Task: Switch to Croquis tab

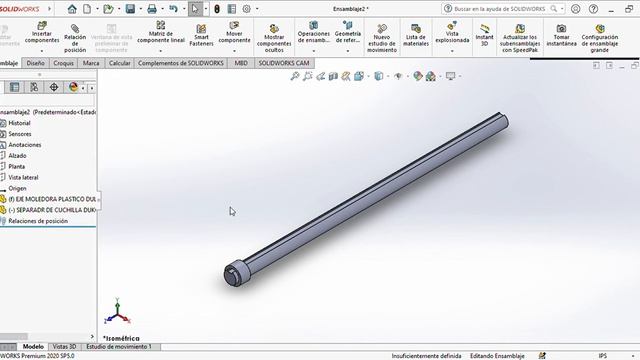Action: click(x=63, y=63)
